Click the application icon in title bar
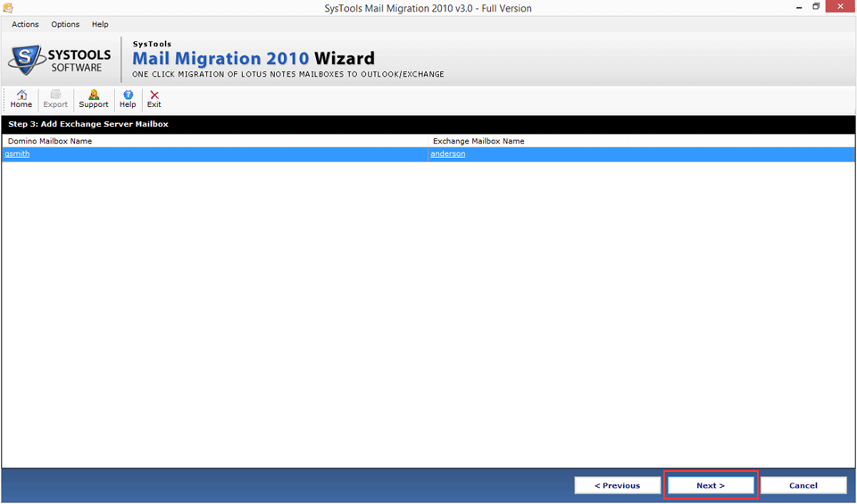857x504 pixels. pyautogui.click(x=8, y=8)
